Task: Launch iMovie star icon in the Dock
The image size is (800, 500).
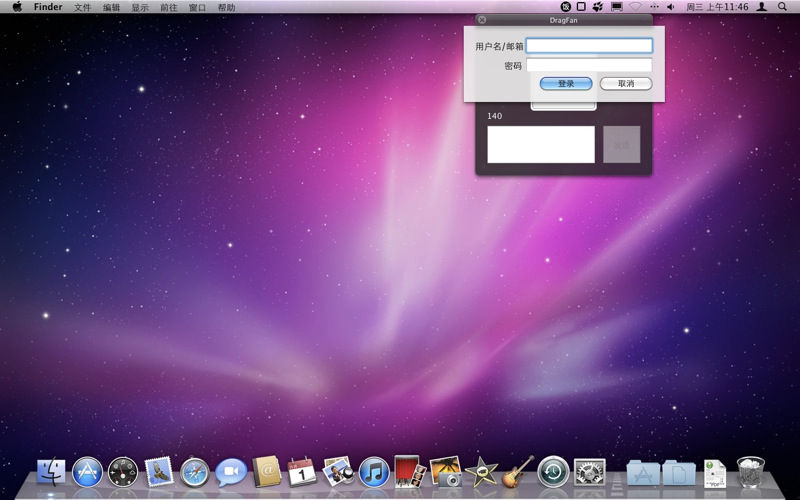Action: [x=481, y=472]
